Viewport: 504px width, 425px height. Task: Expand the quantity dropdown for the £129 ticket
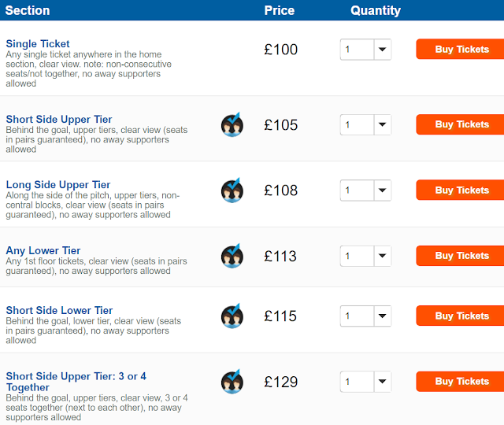(x=365, y=382)
